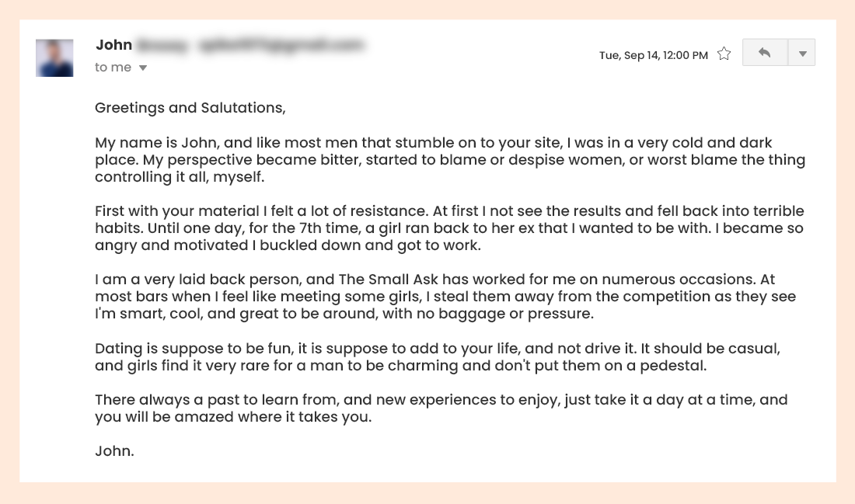
Task: Open the dropdown beside the reply button
Action: 802,54
